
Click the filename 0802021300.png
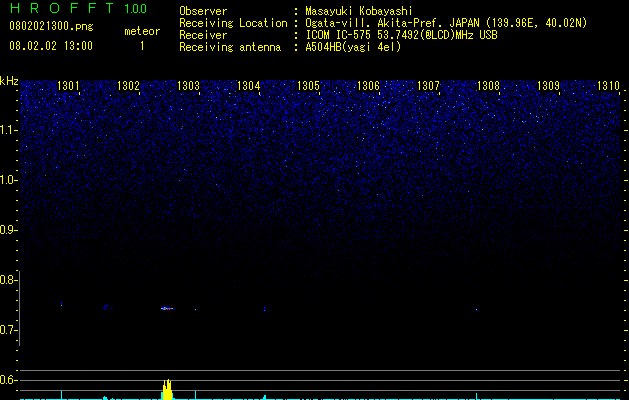51,27
